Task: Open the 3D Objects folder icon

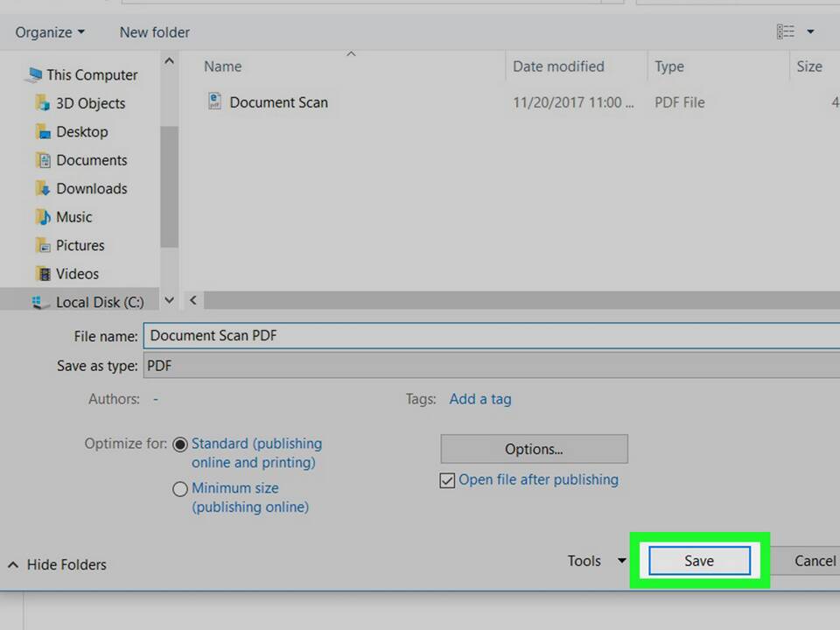Action: pyautogui.click(x=43, y=102)
